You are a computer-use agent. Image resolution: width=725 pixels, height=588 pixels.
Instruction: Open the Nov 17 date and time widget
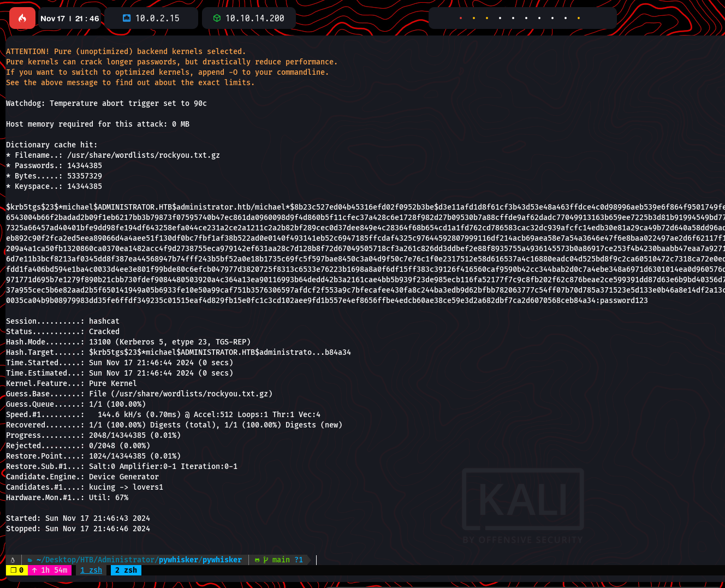(69, 18)
